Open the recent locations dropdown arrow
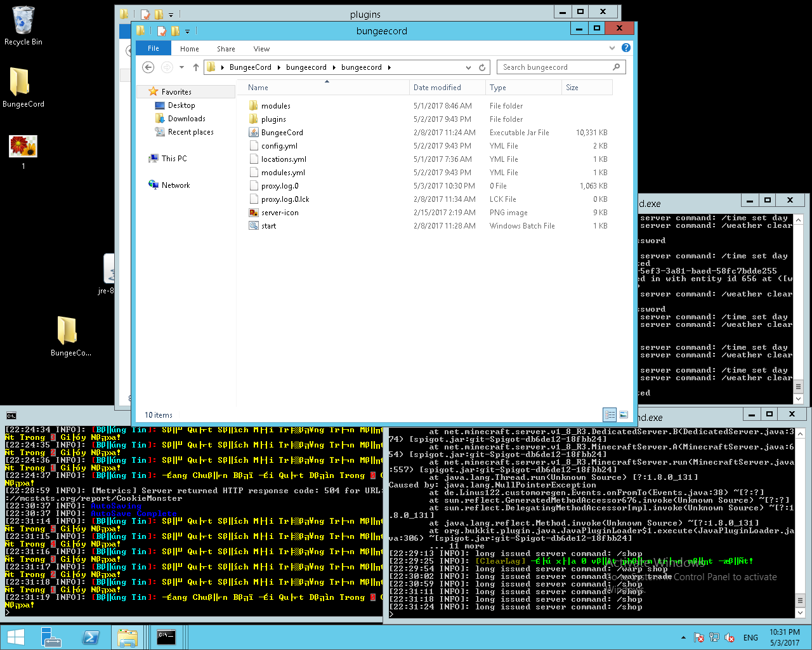The height and width of the screenshot is (650, 812). (181, 67)
